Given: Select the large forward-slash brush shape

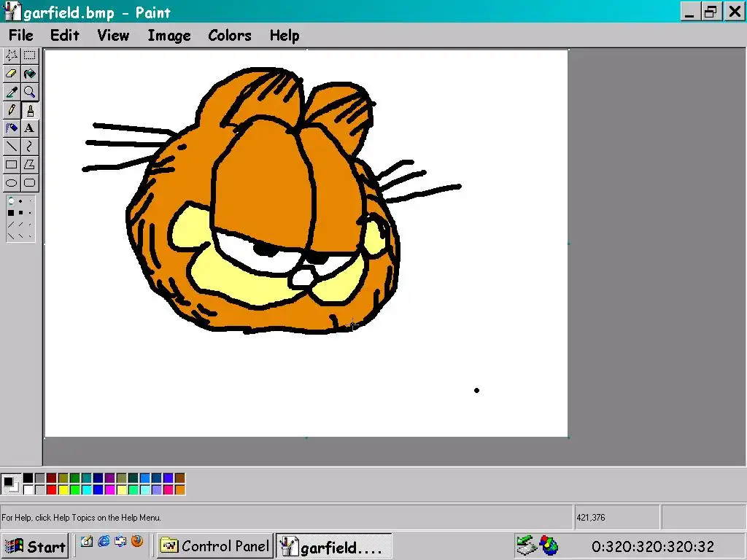Looking at the screenshot, I should click(x=11, y=225).
